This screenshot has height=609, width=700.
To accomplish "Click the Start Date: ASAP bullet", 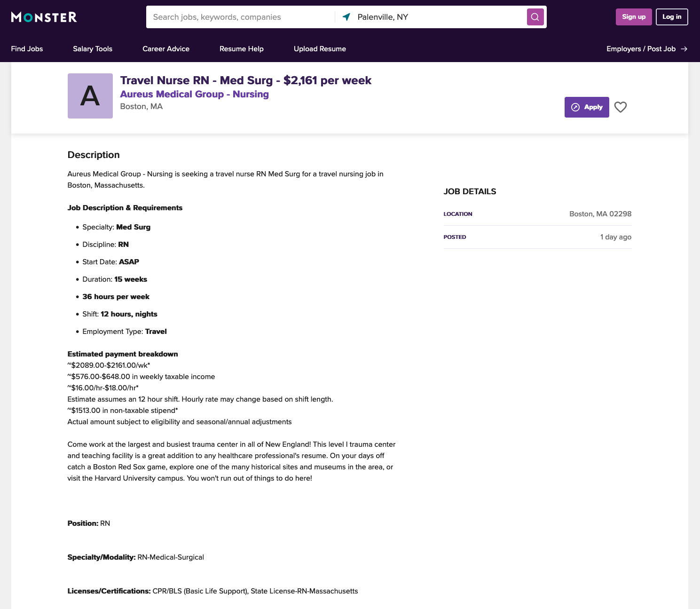I will pos(111,262).
